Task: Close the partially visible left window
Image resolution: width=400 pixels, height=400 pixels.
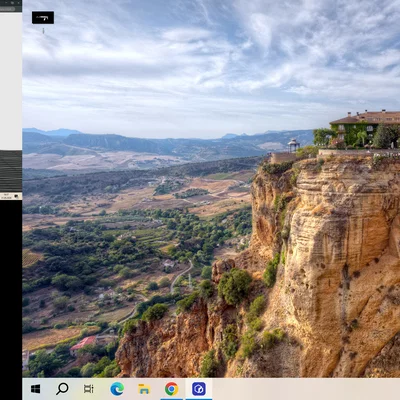Action: (19, 2)
